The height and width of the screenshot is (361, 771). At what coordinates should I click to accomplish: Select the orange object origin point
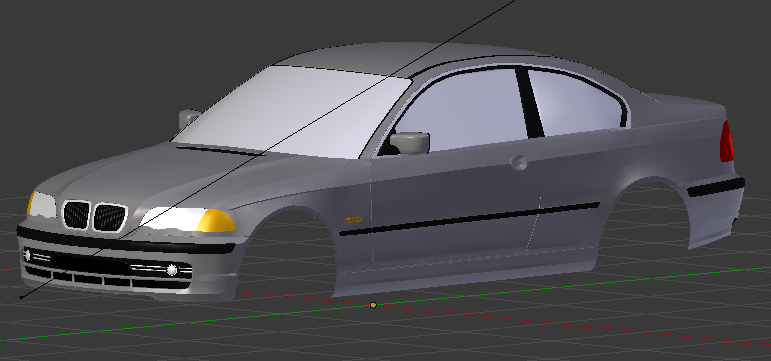point(373,305)
